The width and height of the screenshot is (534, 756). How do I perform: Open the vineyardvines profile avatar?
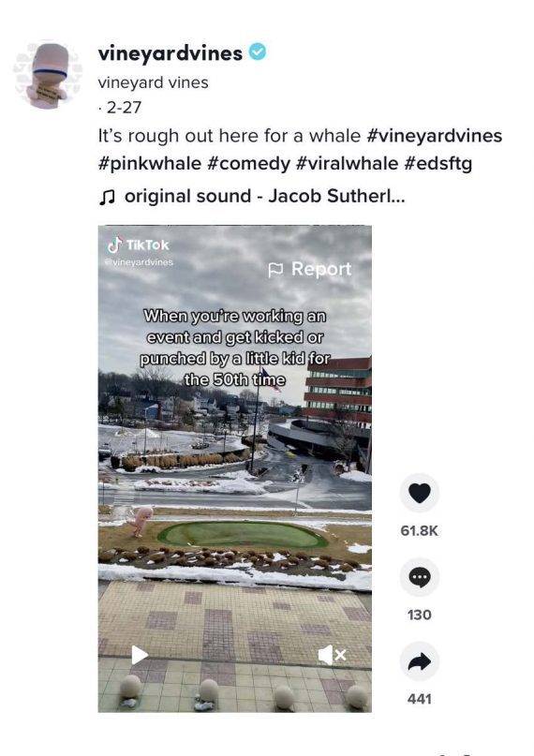tap(47, 75)
